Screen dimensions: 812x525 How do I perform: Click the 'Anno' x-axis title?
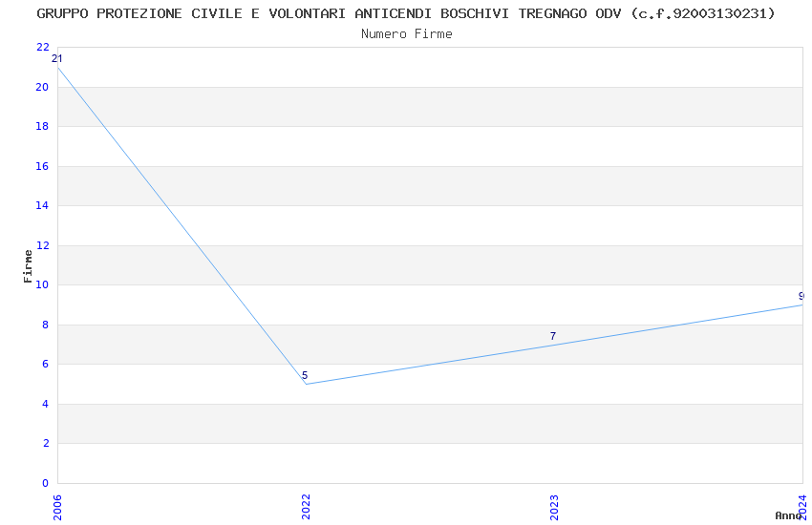(788, 515)
